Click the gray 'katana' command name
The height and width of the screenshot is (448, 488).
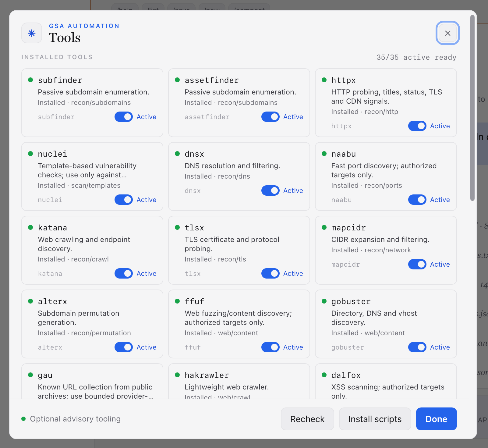50,273
